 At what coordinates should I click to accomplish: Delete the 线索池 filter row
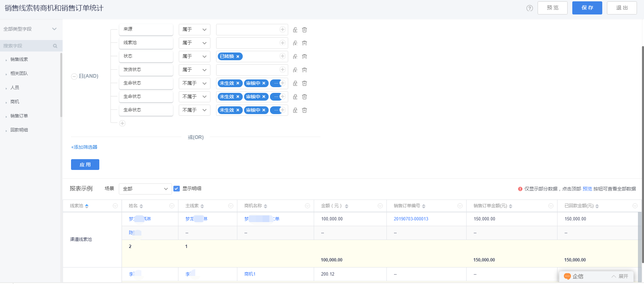(304, 43)
